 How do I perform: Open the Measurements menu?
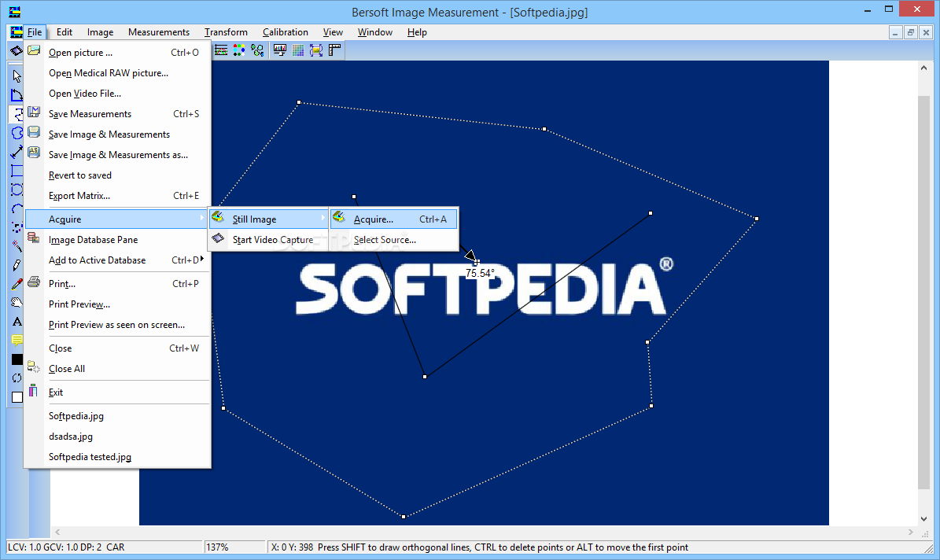coord(159,31)
